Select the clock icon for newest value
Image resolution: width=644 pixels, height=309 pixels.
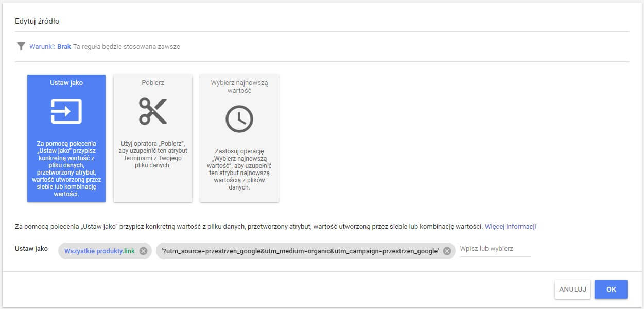tap(239, 119)
